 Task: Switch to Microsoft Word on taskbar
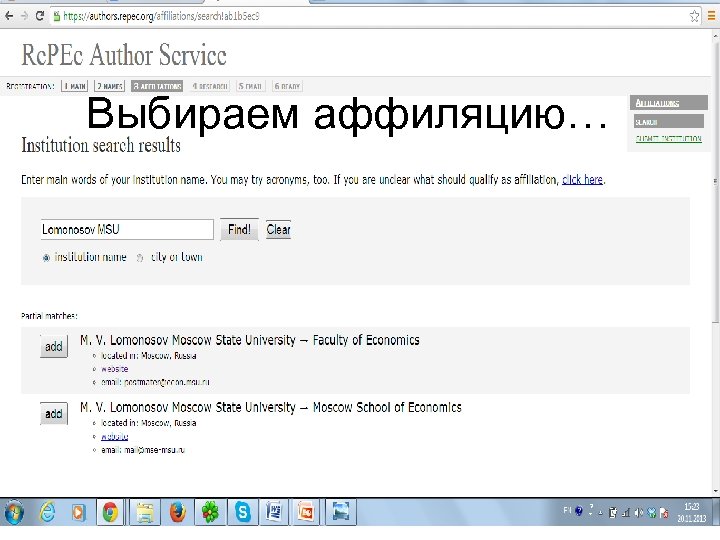pos(274,512)
